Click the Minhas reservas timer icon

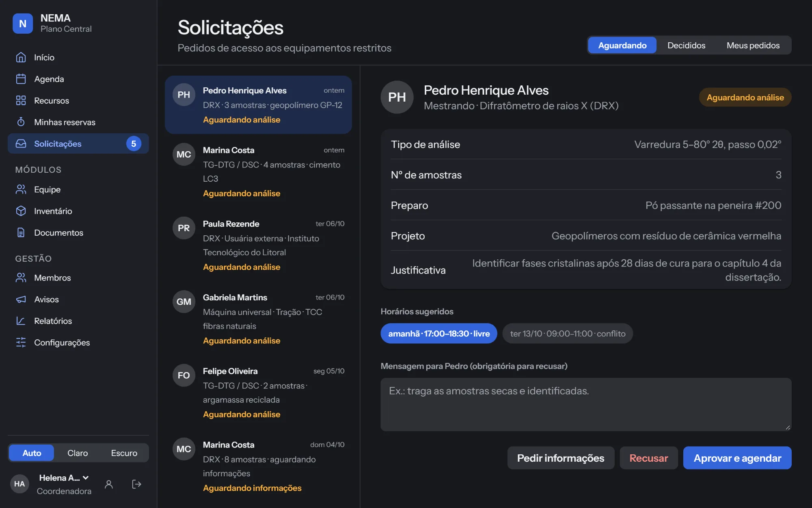(x=21, y=122)
